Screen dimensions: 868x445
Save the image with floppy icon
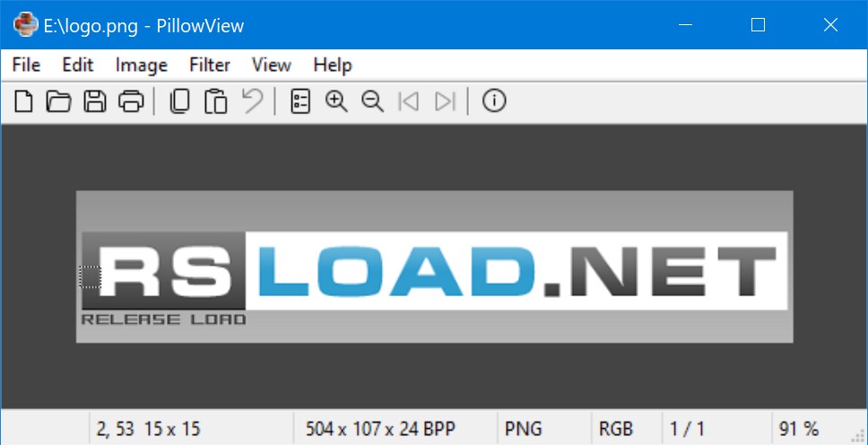coord(95,101)
